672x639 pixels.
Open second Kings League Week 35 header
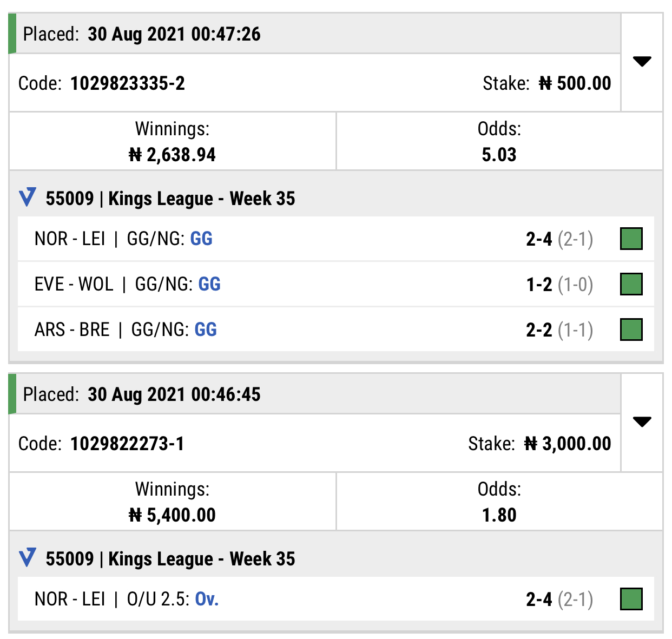click(x=170, y=558)
